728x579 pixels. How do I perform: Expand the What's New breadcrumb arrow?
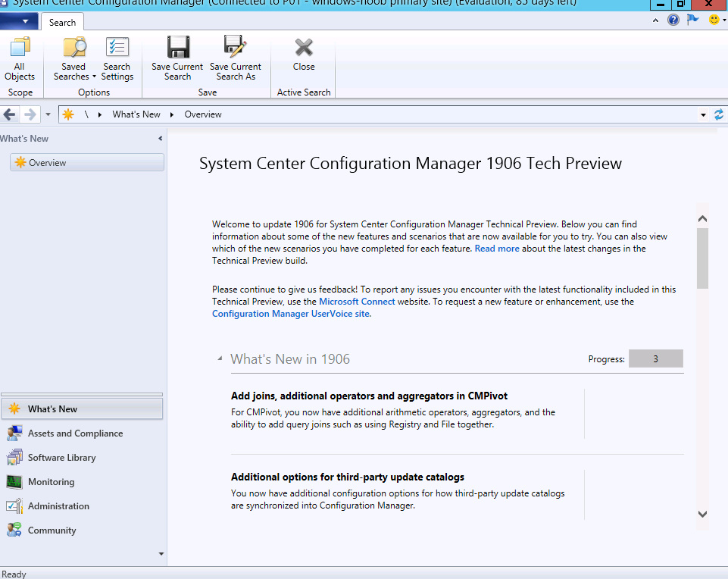(x=172, y=114)
